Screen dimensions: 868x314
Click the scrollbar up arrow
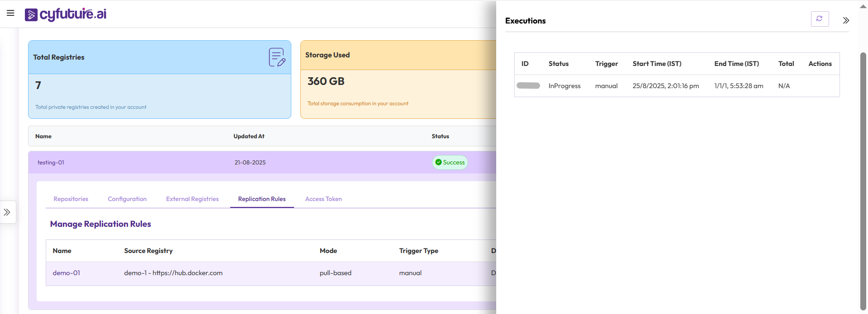pos(863,6)
